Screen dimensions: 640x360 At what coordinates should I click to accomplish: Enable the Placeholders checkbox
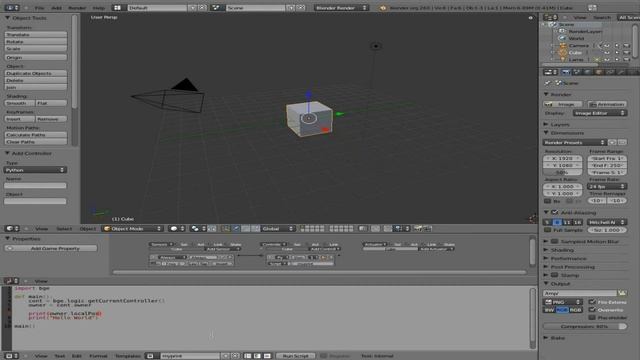(592, 317)
